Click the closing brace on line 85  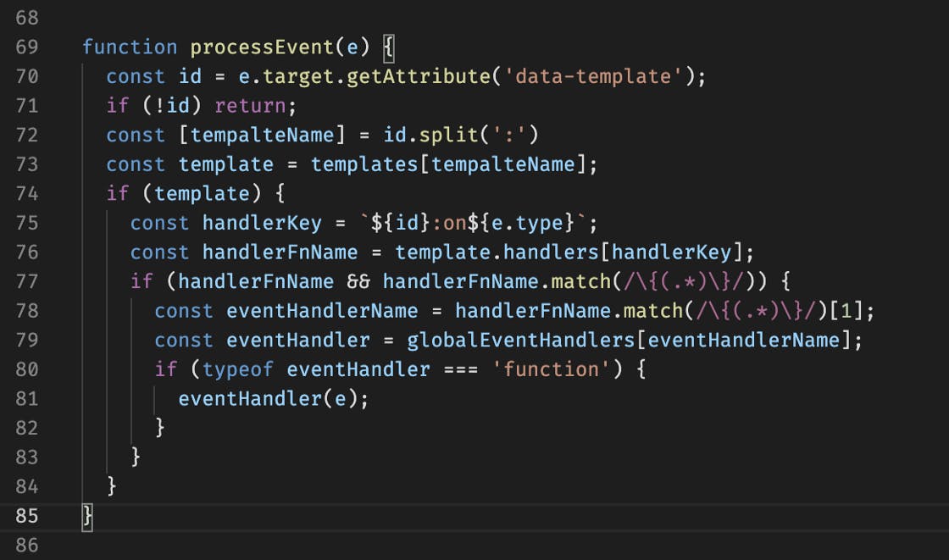coord(86,515)
